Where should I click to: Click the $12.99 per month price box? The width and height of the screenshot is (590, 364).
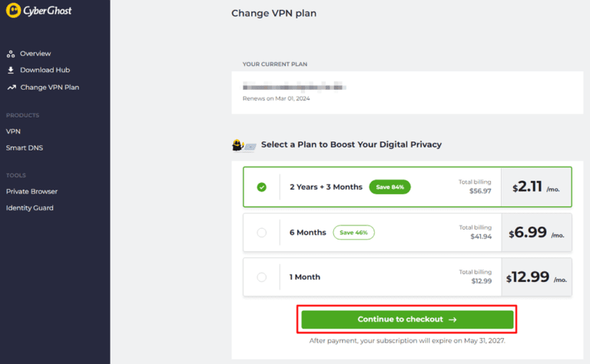[537, 277]
